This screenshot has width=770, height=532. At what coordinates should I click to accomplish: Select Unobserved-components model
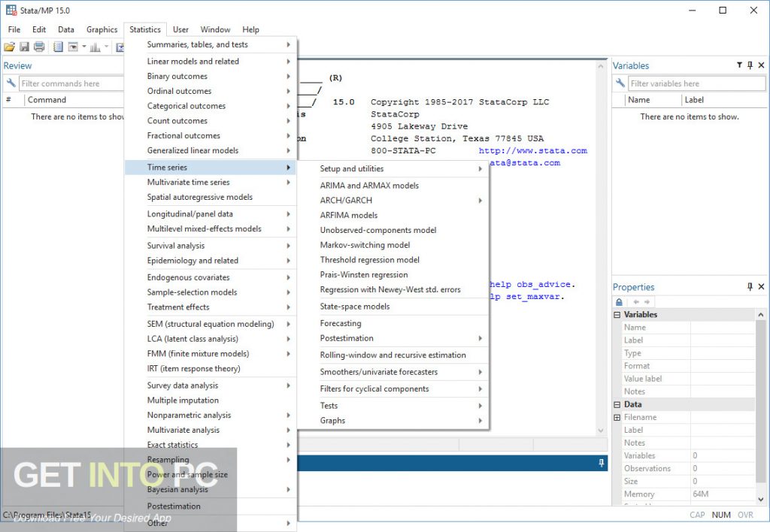393,230
